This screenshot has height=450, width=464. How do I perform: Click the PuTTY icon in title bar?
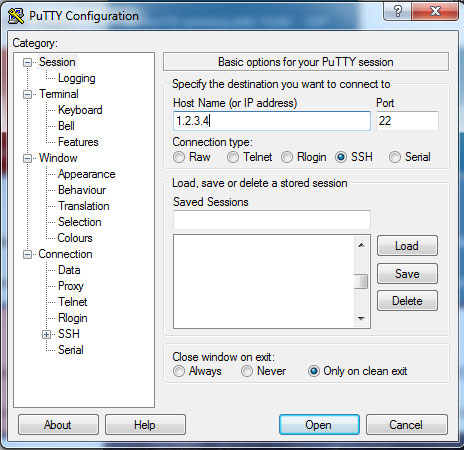click(x=16, y=16)
